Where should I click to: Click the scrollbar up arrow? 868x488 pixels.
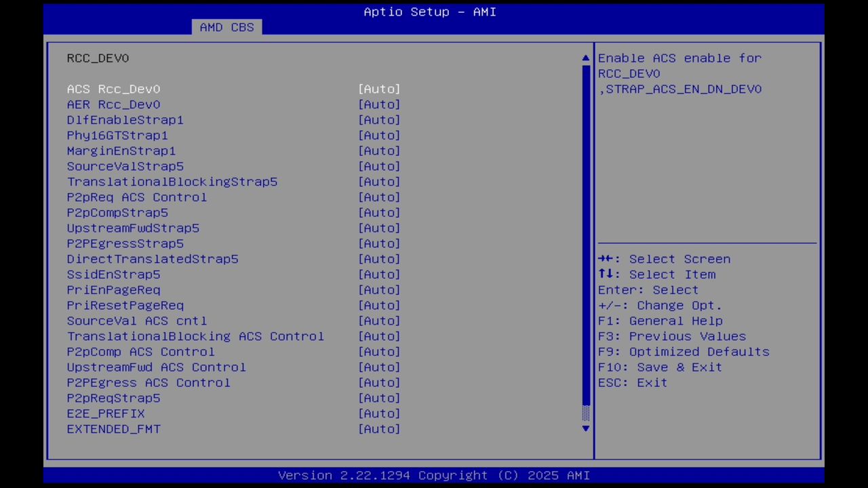(x=585, y=57)
